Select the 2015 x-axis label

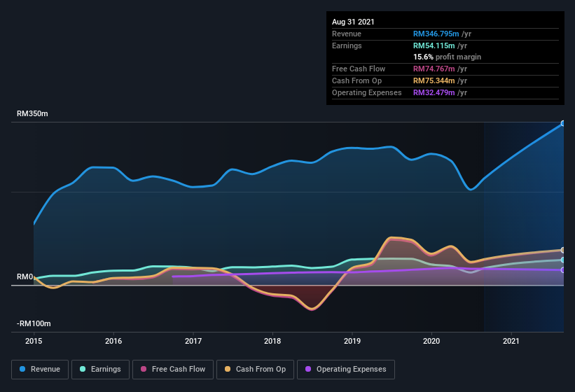34,341
